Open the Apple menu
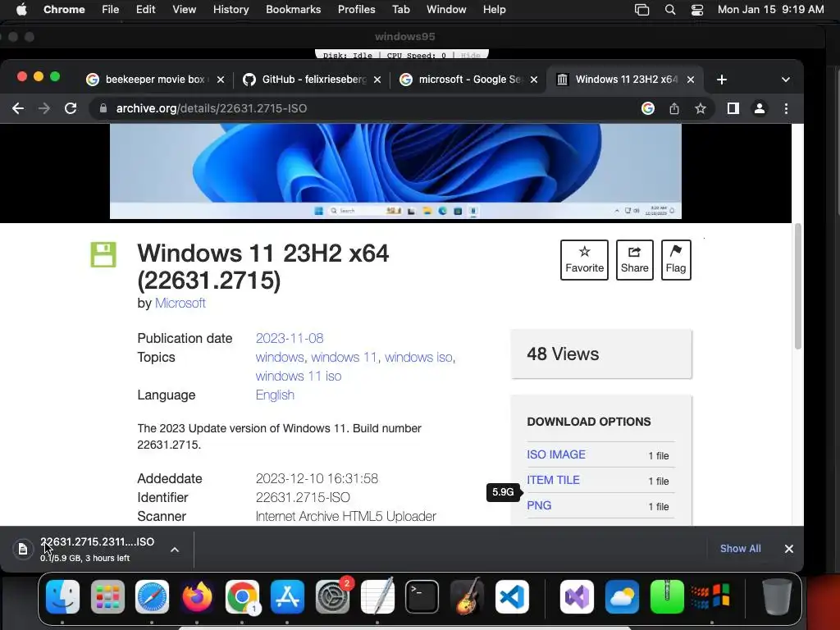Screen dimensions: 840x630 click(x=21, y=10)
